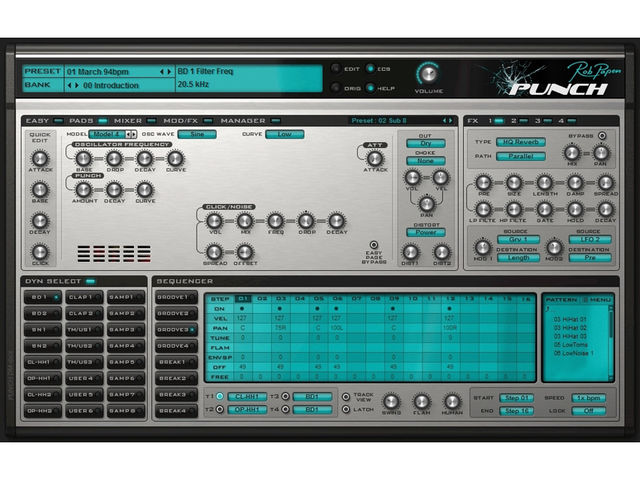640x480 pixels.
Task: Toggle the Edit LED button
Action: point(335,69)
